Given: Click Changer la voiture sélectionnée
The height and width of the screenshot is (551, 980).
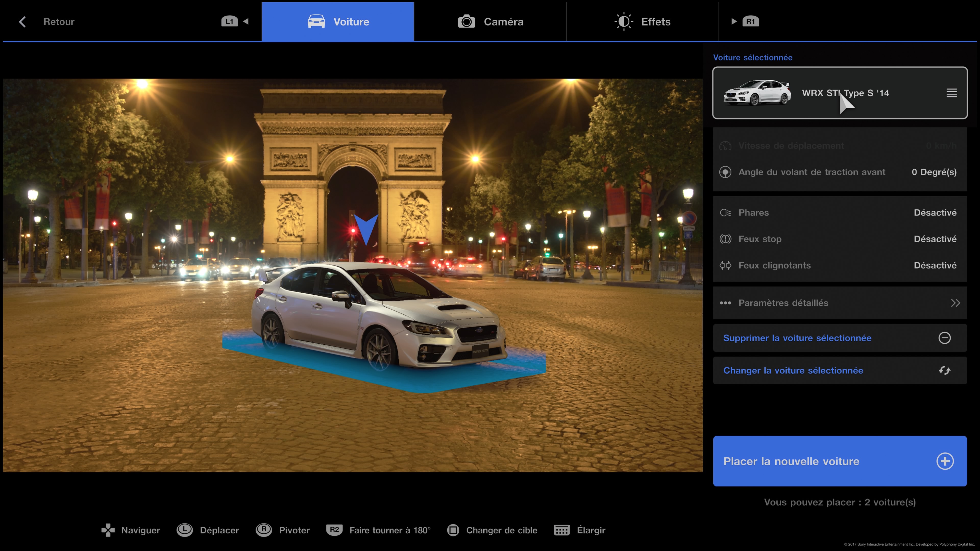Looking at the screenshot, I should click(840, 370).
